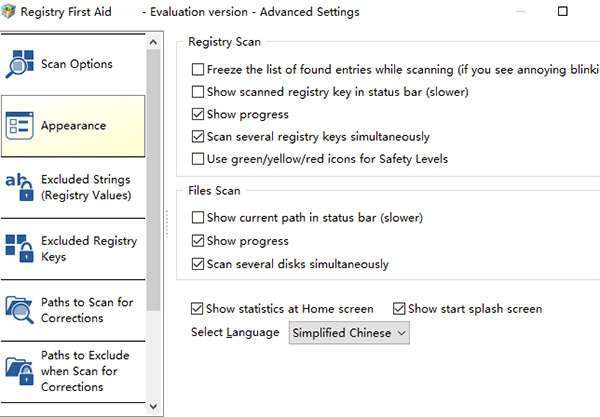Toggle show scanned registry key checkbox

point(198,92)
